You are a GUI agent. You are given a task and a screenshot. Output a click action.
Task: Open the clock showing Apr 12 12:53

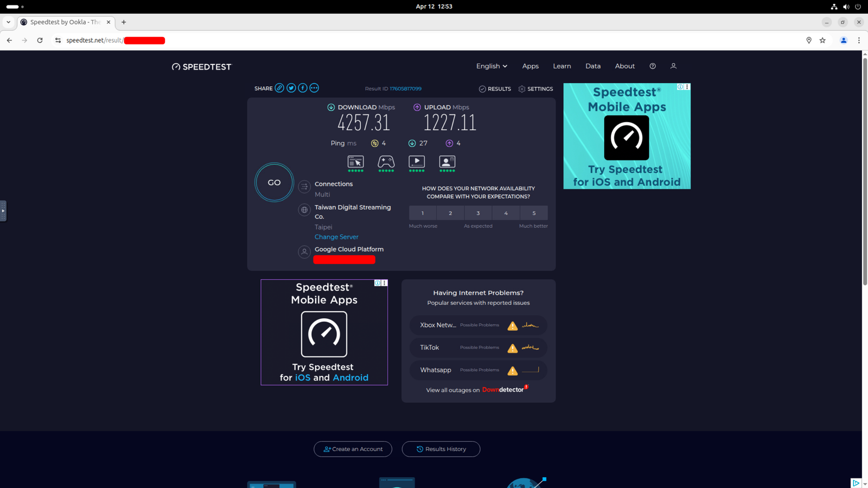point(434,7)
